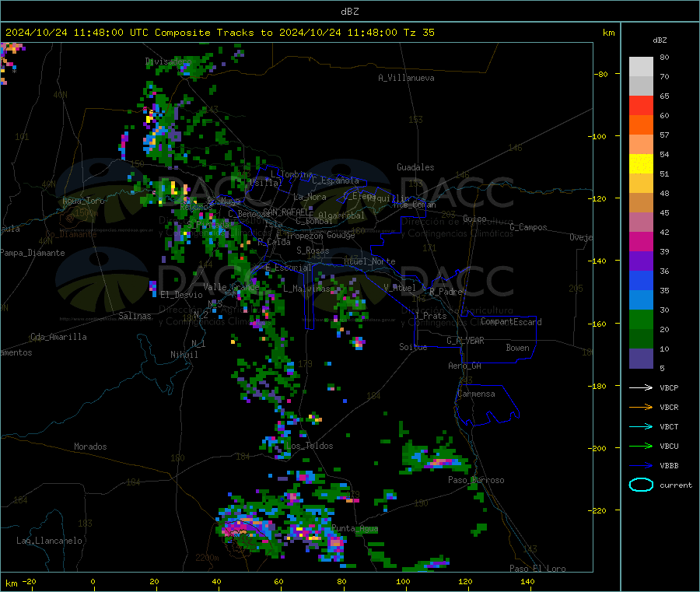Click the Pampa_Diamante map label
700x592 pixels.
pos(33,253)
